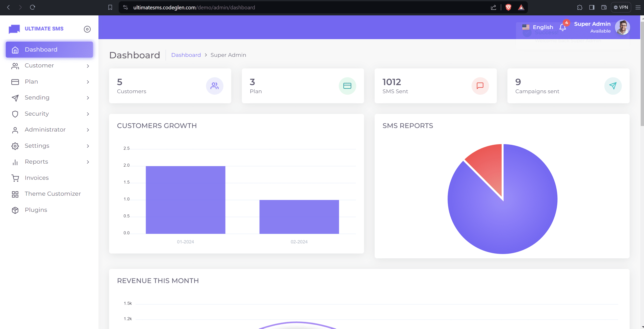Click the Ultimate SMS logo icon

(x=14, y=29)
